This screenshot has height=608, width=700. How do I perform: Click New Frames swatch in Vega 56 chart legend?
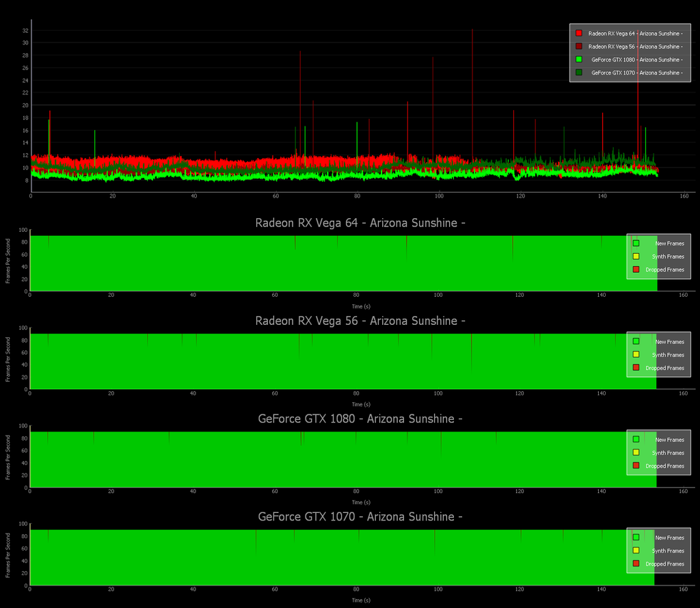tap(636, 341)
